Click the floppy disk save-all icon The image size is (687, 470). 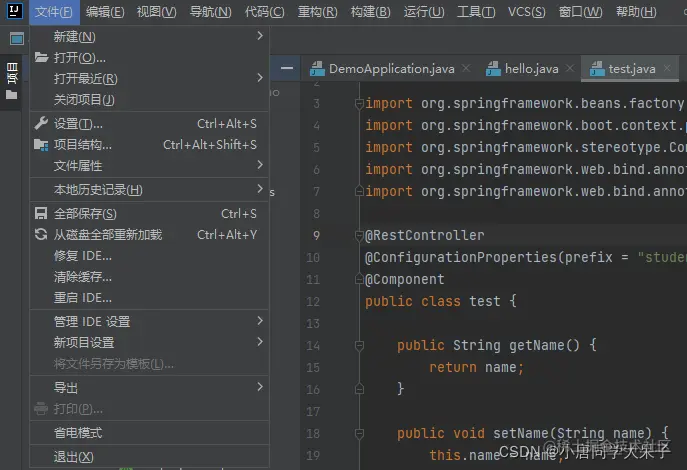(x=41, y=213)
